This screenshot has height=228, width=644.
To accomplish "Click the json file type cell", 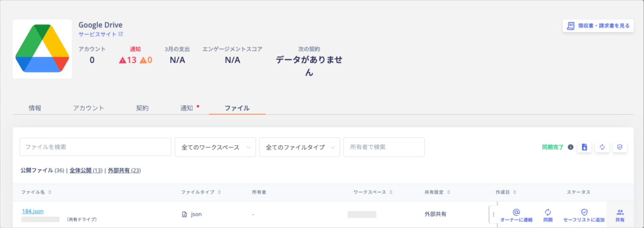I will coord(192,214).
